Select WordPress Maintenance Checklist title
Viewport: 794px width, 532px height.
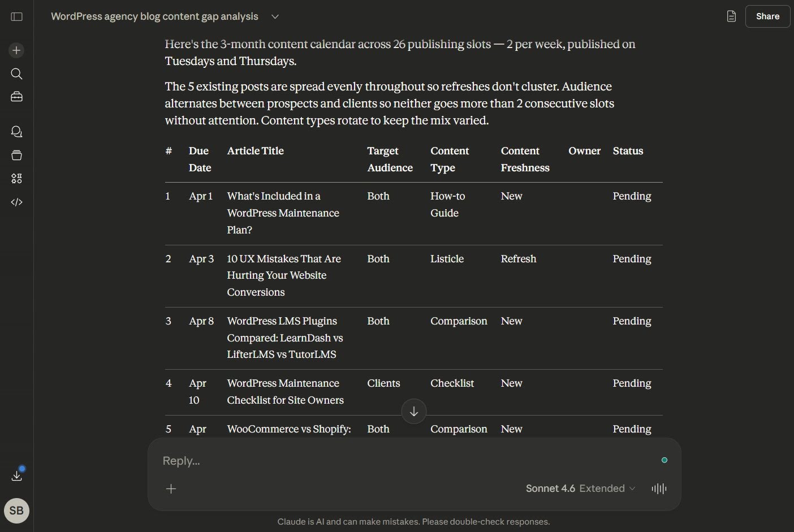tap(285, 392)
